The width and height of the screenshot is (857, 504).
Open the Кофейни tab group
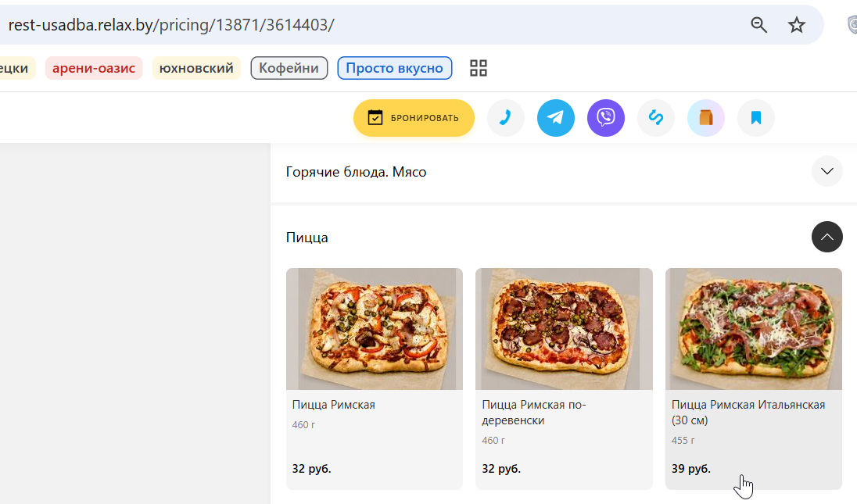[289, 68]
